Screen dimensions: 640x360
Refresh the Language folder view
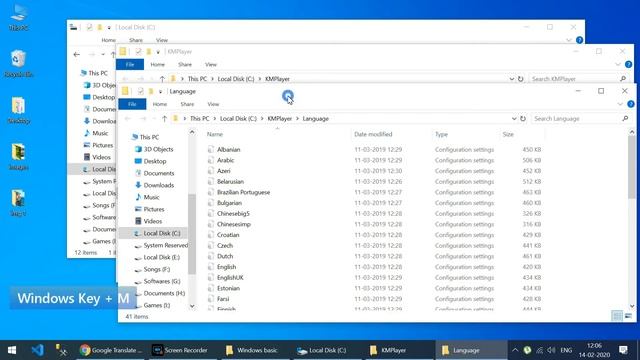[x=523, y=119]
